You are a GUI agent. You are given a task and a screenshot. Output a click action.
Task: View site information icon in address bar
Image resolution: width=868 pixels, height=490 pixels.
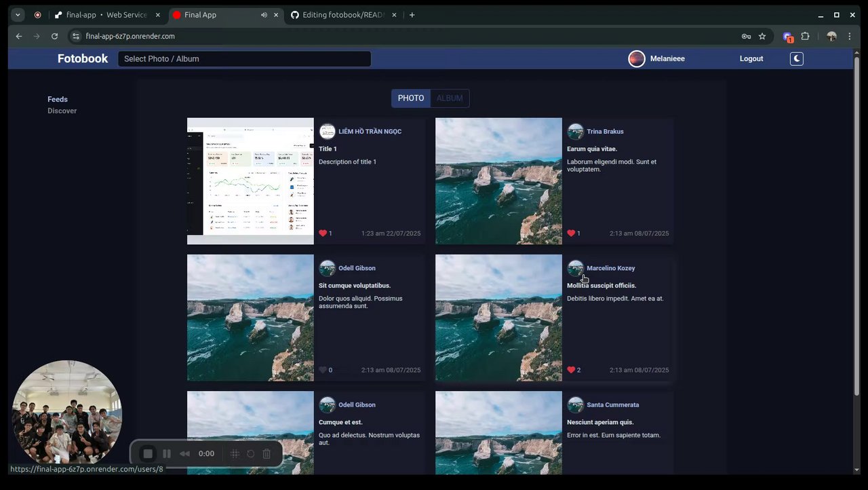click(76, 37)
